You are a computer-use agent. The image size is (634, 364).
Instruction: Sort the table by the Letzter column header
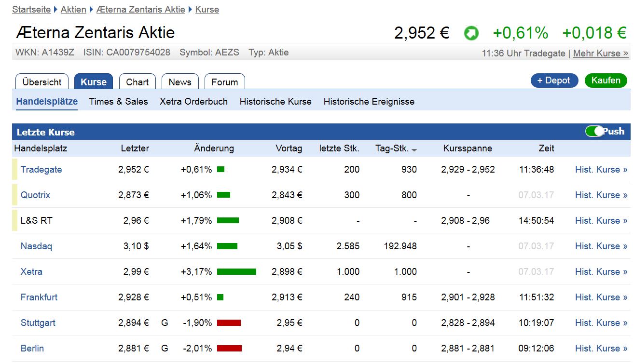pos(135,148)
